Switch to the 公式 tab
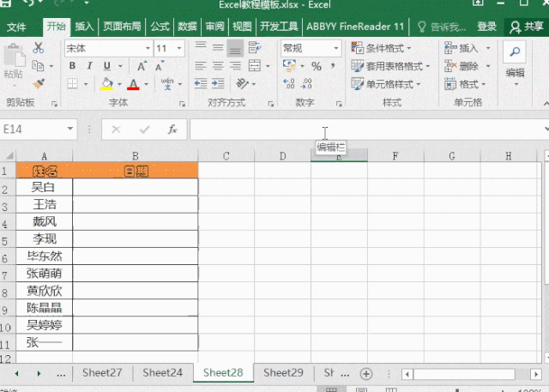Image resolution: width=549 pixels, height=392 pixels. pyautogui.click(x=160, y=27)
